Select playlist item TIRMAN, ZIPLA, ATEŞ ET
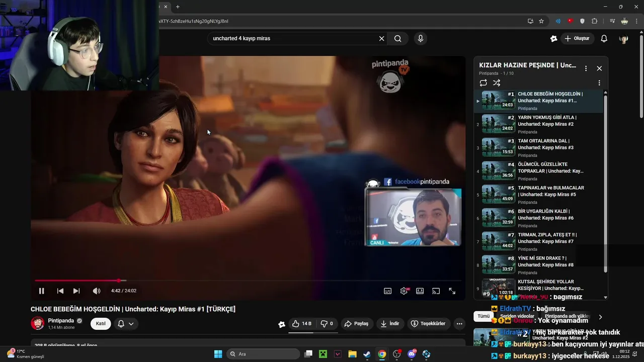Image resolution: width=644 pixels, height=362 pixels. click(x=538, y=242)
